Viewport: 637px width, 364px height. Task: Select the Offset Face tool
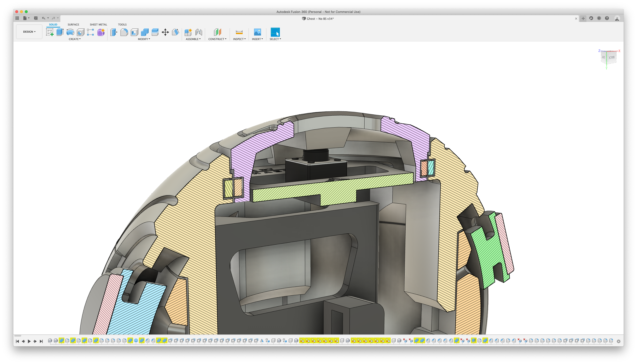(155, 32)
